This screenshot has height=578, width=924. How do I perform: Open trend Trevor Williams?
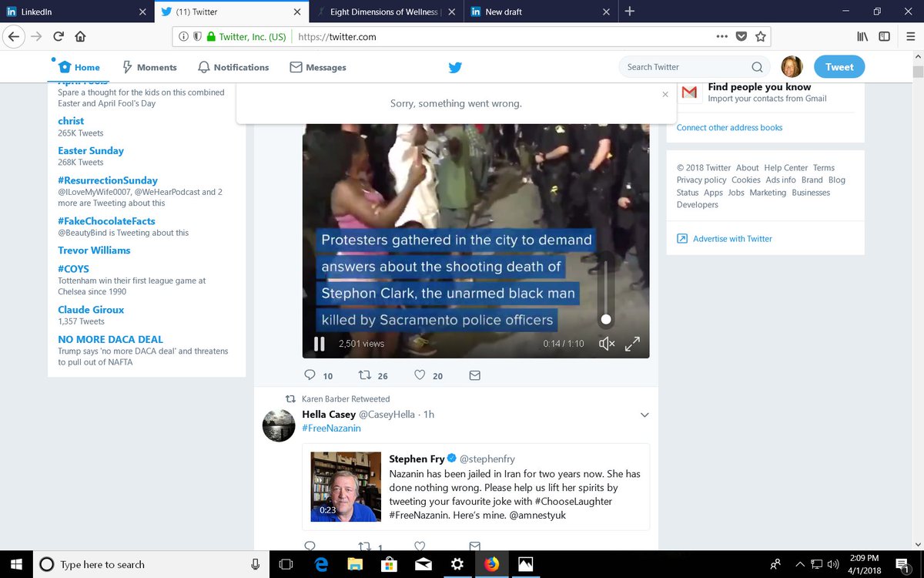click(94, 250)
